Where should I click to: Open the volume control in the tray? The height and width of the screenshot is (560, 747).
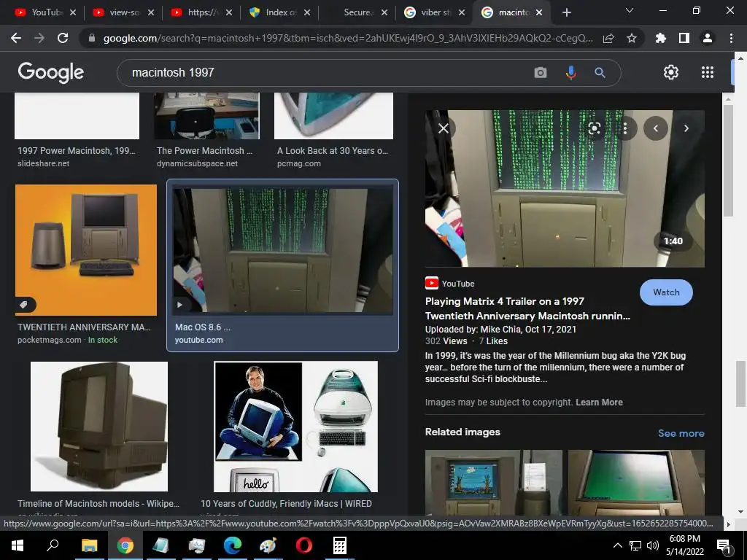(x=653, y=545)
